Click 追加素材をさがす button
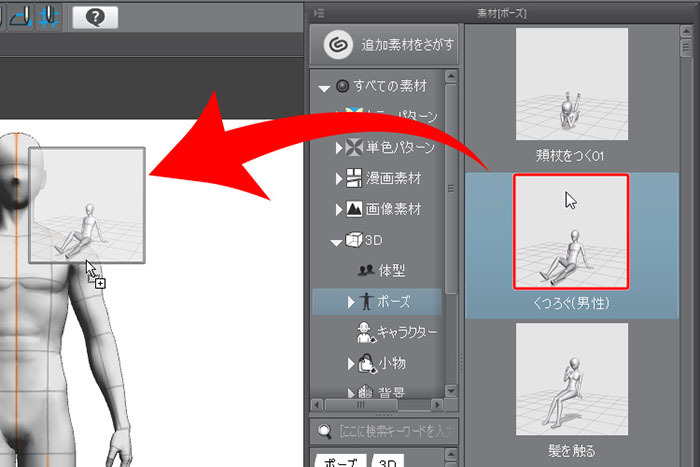The height and width of the screenshot is (467, 700). tap(384, 45)
